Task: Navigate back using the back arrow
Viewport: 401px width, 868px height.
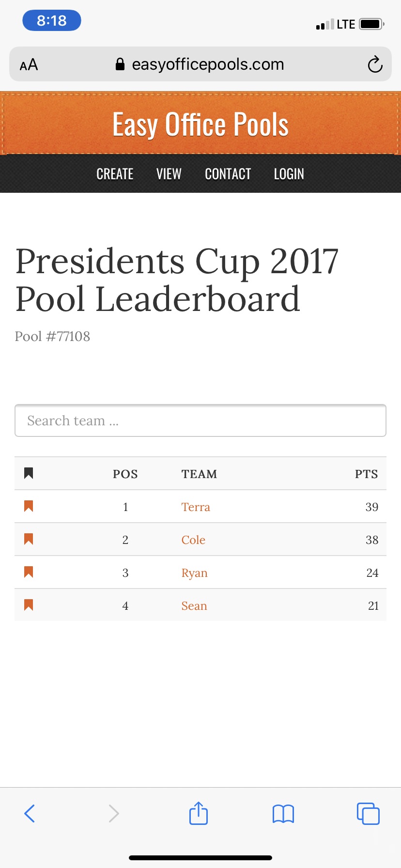Action: point(29,813)
